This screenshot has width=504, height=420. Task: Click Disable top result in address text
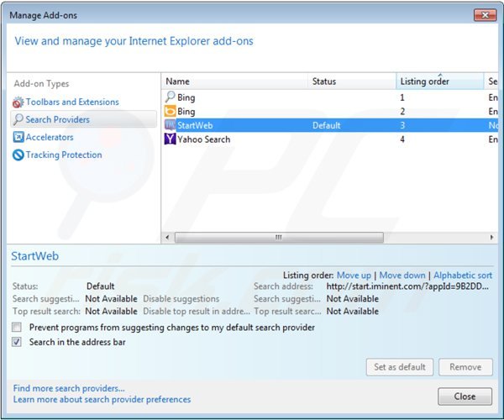pyautogui.click(x=197, y=312)
